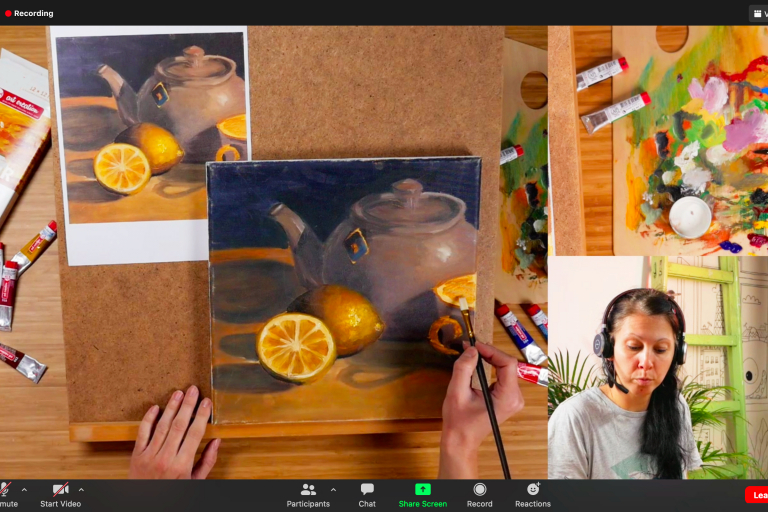Open the View layout menu
The image size is (768, 512).
click(x=758, y=13)
